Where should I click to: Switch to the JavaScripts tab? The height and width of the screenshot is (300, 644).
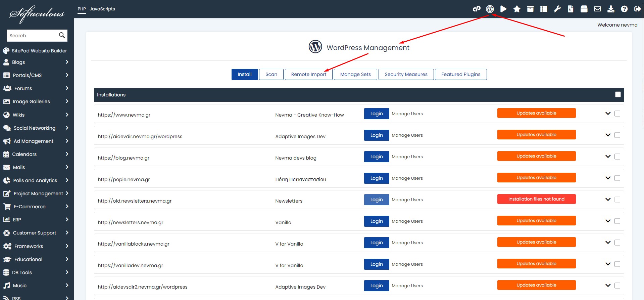102,9
